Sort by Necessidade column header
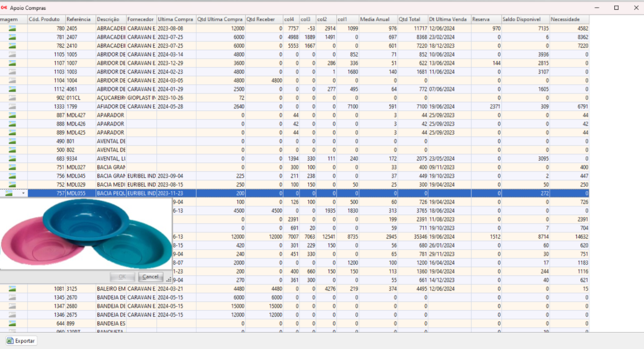The height and width of the screenshot is (349, 644). (x=569, y=20)
